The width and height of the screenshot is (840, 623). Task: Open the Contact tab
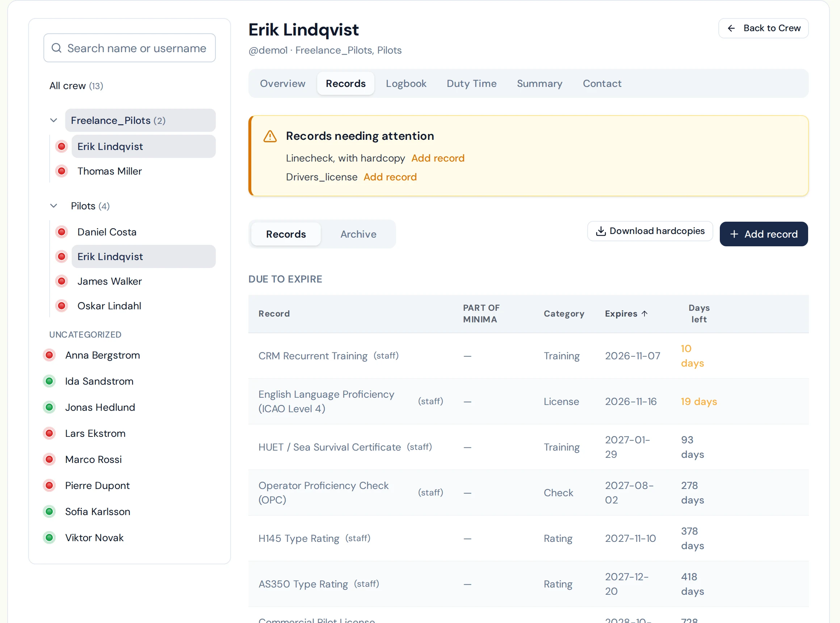pyautogui.click(x=602, y=83)
